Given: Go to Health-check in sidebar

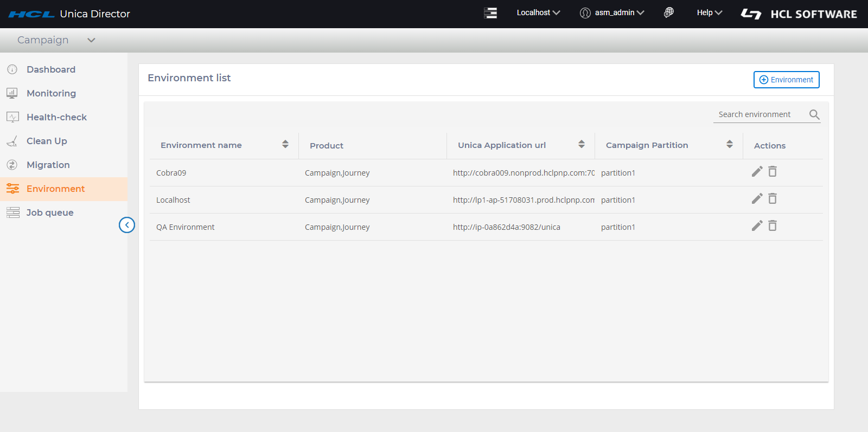Looking at the screenshot, I should (56, 117).
